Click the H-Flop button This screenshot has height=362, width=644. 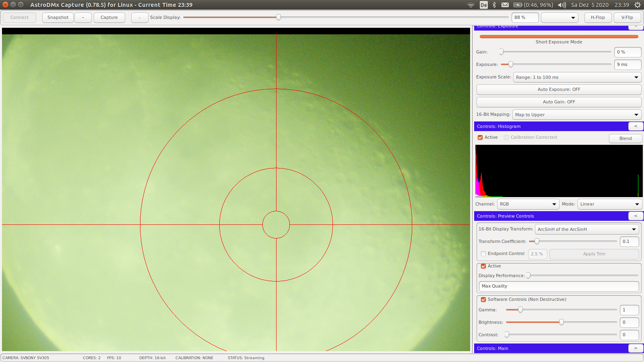[598, 18]
